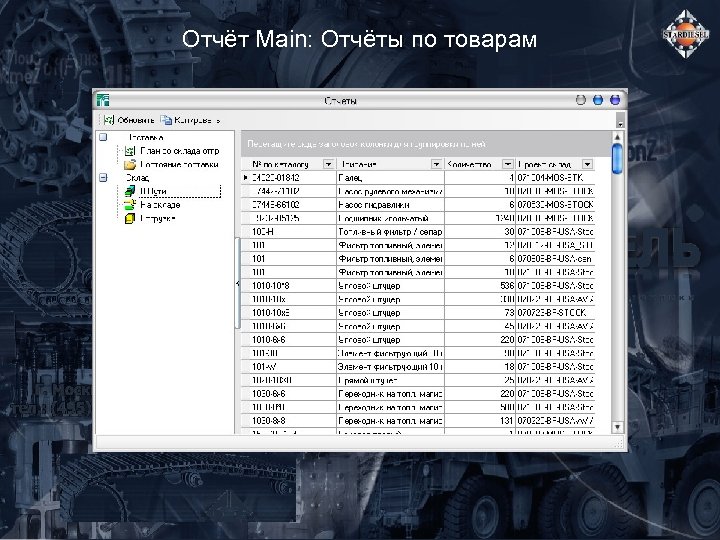The height and width of the screenshot is (540, 720).
Task: Open filter dropdown on the last column
Action: (587, 164)
